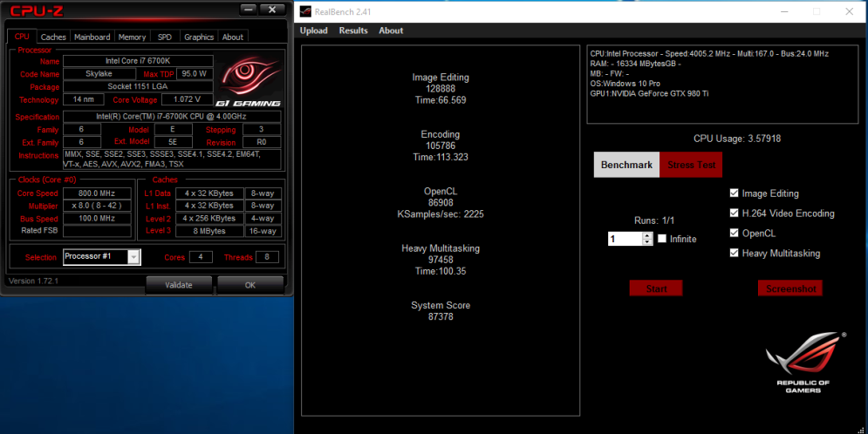
Task: Click the Package value Socket 1151 LGA
Action: pyautogui.click(x=138, y=86)
